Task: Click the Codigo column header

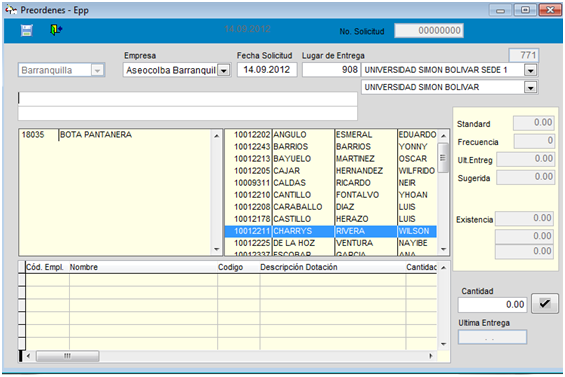Action: 238,267
